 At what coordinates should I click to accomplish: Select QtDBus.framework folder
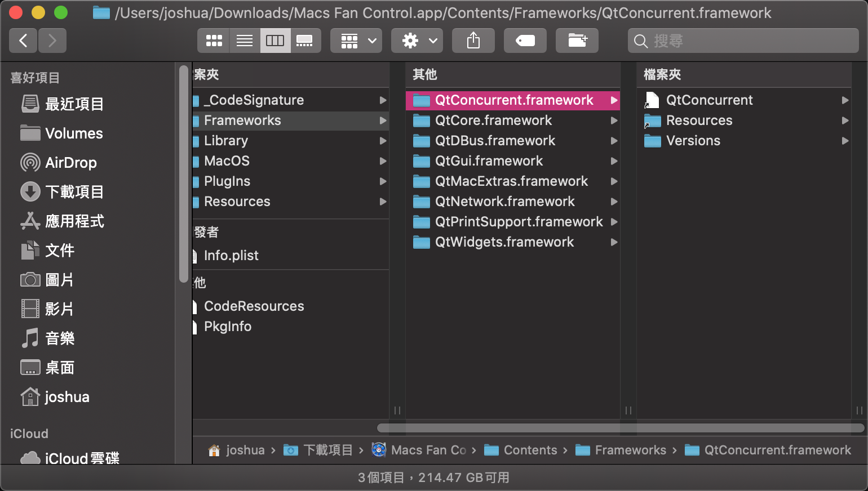pyautogui.click(x=513, y=141)
